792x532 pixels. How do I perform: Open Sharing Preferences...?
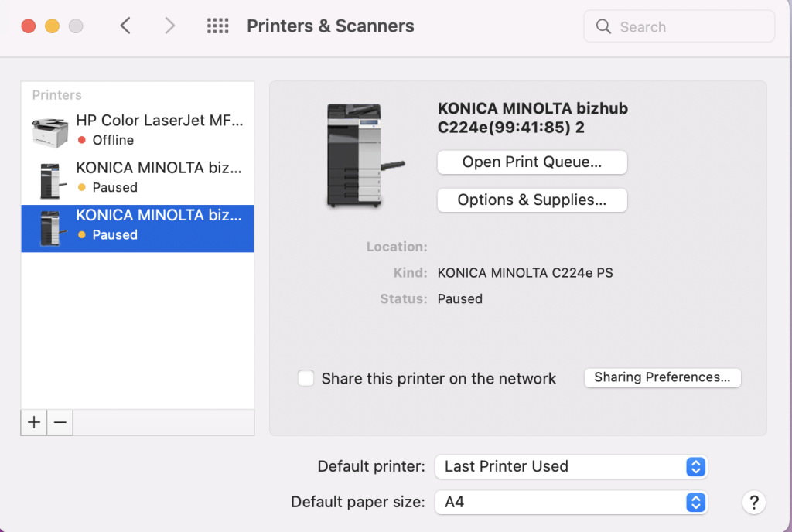[x=662, y=377]
